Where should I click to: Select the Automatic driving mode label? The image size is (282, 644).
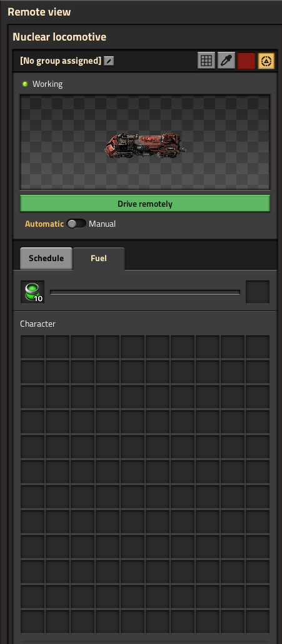(x=44, y=224)
